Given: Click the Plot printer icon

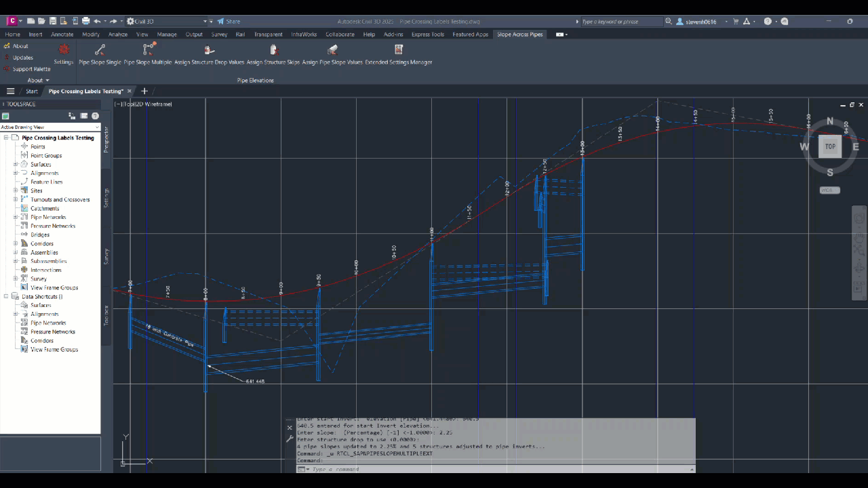Looking at the screenshot, I should click(85, 22).
